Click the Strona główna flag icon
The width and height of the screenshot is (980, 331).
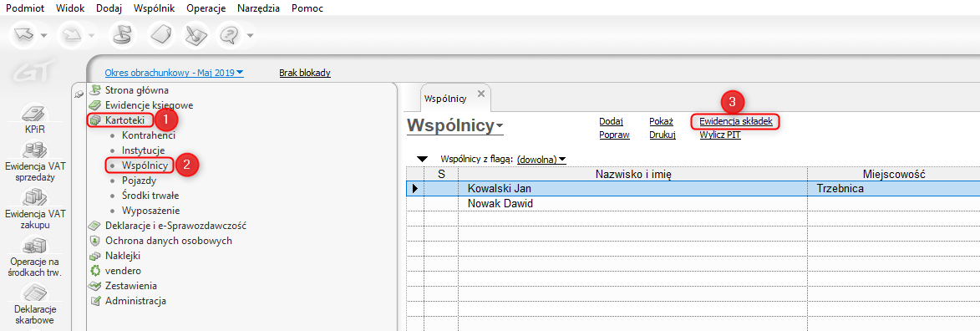(95, 90)
